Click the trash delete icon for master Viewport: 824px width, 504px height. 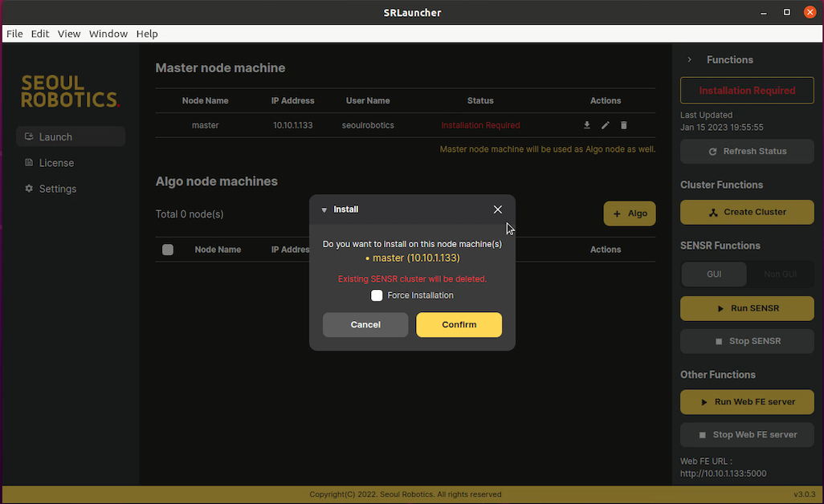click(624, 125)
